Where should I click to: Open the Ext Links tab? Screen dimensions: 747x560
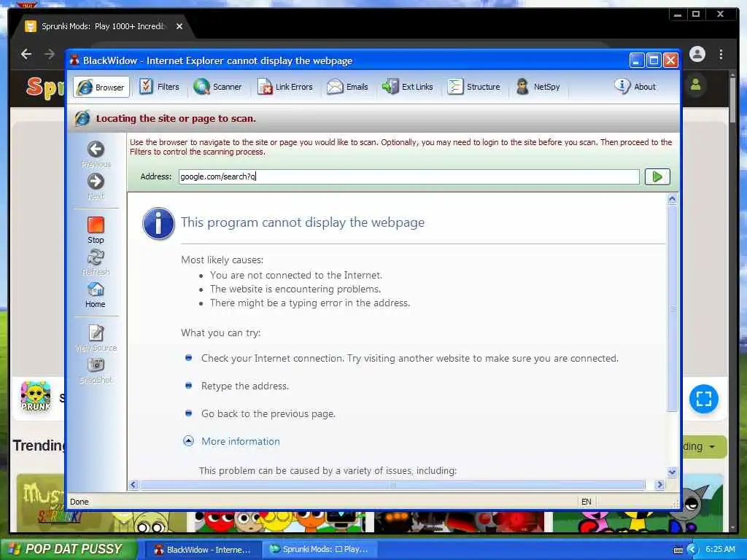(x=407, y=87)
